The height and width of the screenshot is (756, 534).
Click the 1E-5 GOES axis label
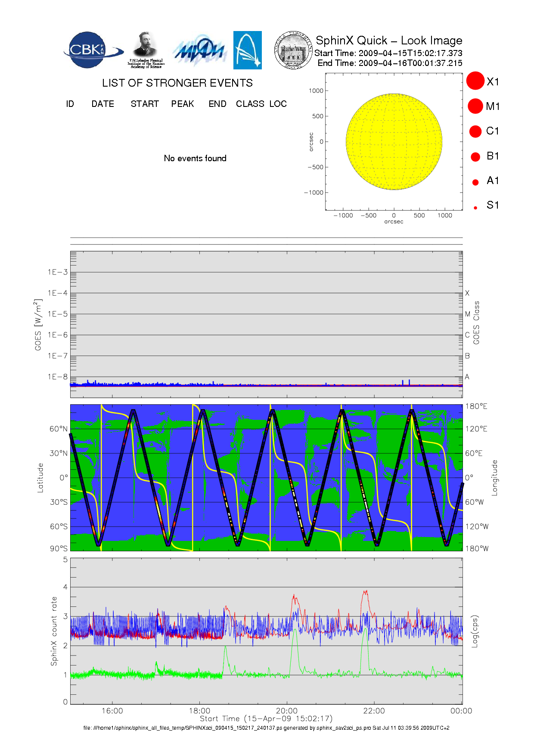coord(58,314)
